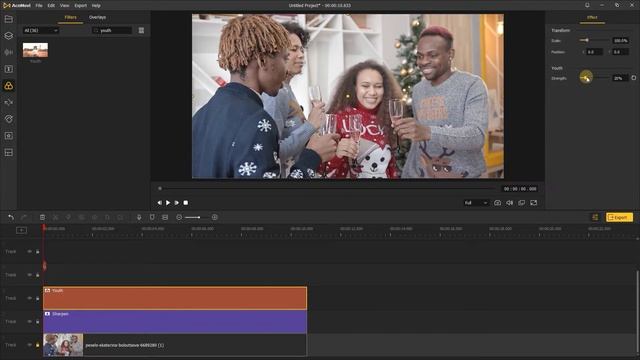Adjust the Scale slider in Transform
The width and height of the screenshot is (640, 360).
coord(594,40)
